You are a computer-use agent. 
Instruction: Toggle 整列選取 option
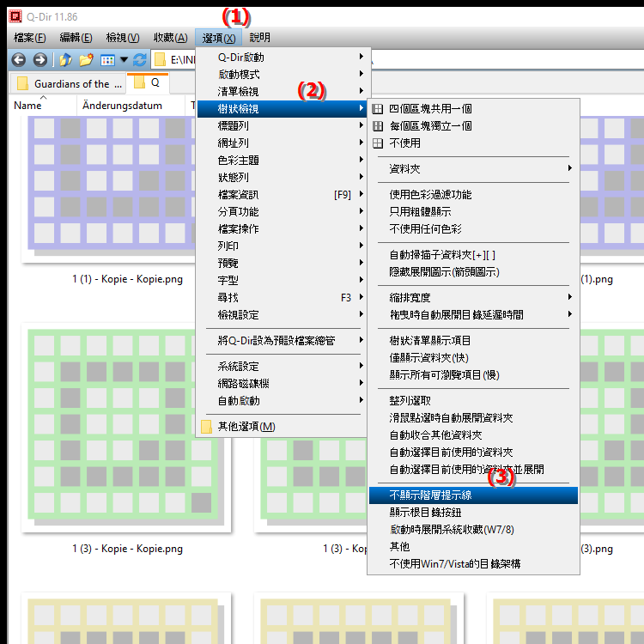[473, 401]
